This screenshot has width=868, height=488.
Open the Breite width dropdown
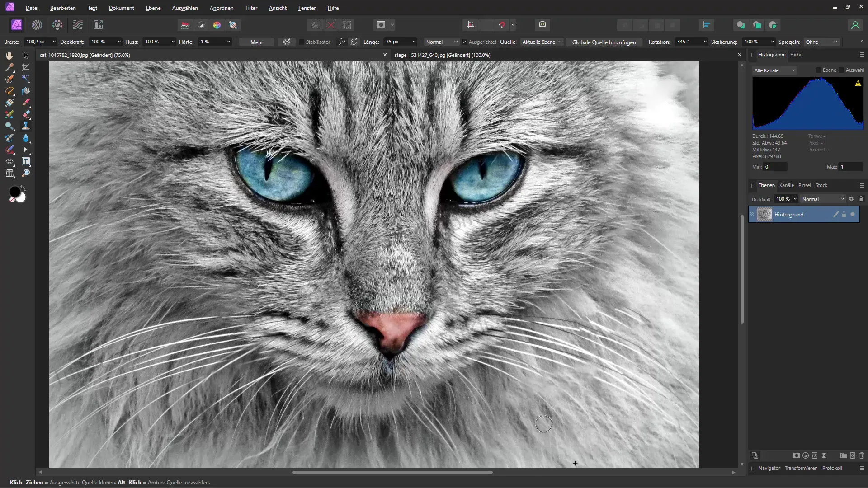point(54,42)
